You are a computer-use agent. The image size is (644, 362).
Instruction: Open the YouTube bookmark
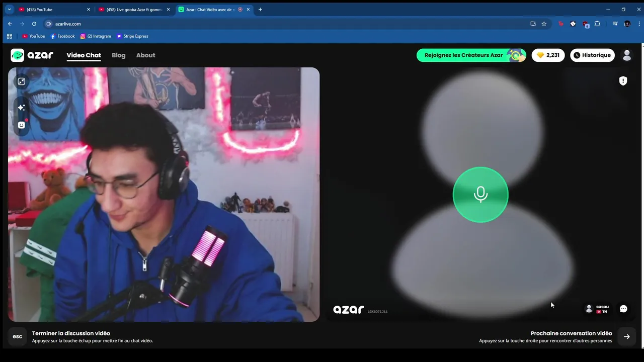pos(34,36)
